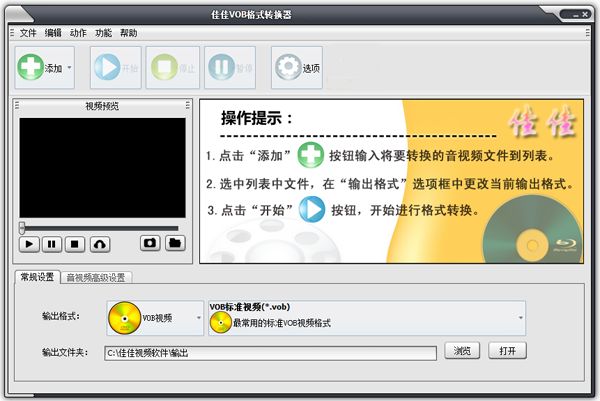Click the large VOB disc icon in format selector
600x401 pixels.
coord(124,318)
